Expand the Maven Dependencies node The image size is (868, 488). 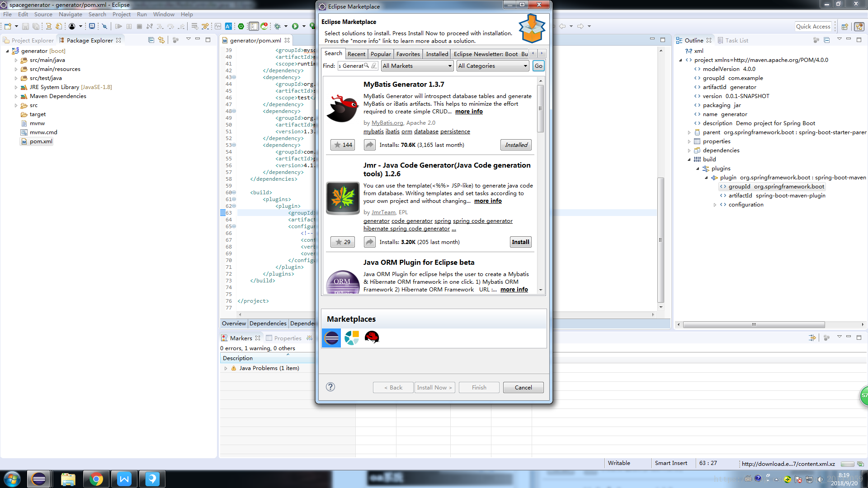tap(16, 96)
